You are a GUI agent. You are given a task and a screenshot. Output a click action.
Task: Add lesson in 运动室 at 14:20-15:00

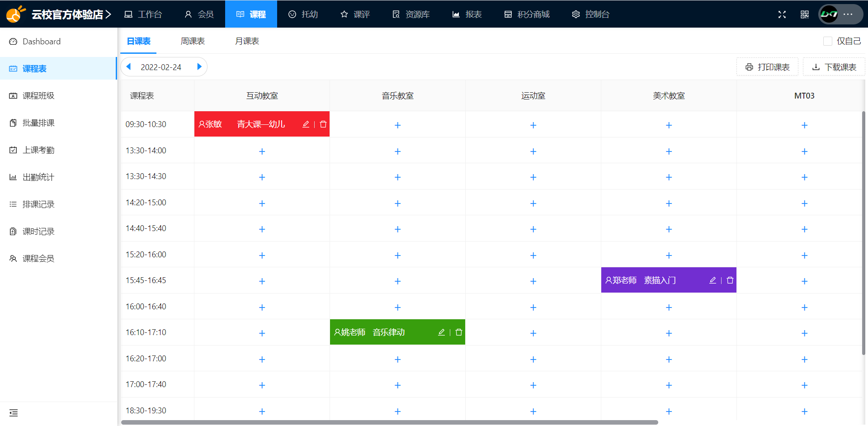533,203
